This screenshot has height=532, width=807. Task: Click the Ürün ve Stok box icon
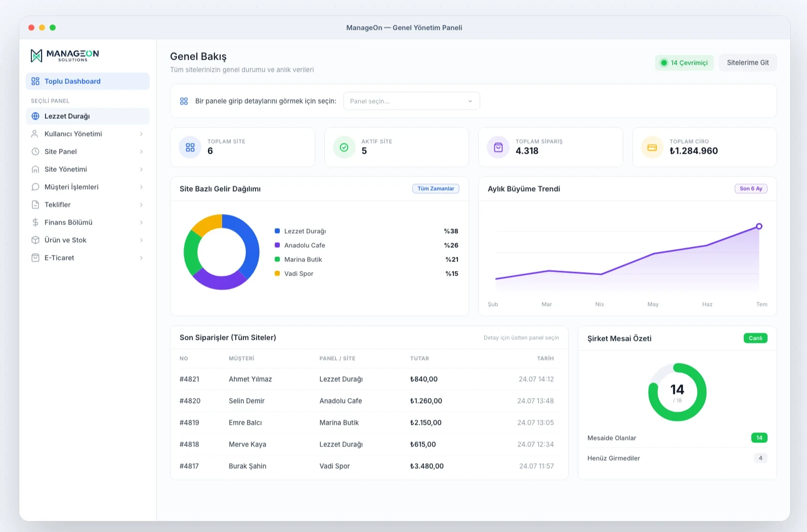click(x=35, y=240)
